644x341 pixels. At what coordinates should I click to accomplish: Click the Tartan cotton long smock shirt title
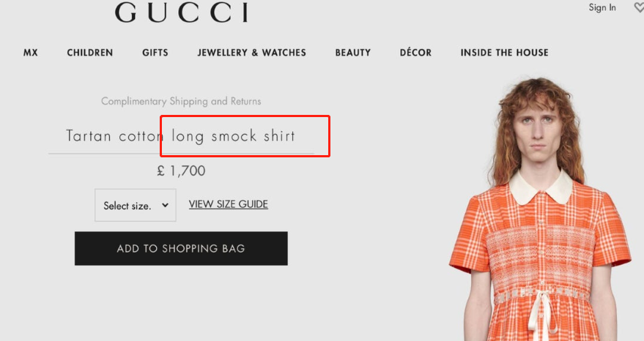(181, 136)
